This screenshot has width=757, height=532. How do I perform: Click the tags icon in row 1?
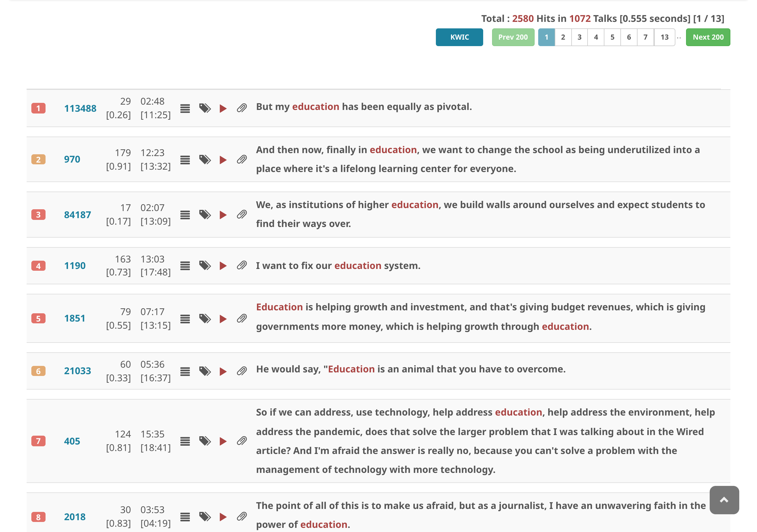205,108
